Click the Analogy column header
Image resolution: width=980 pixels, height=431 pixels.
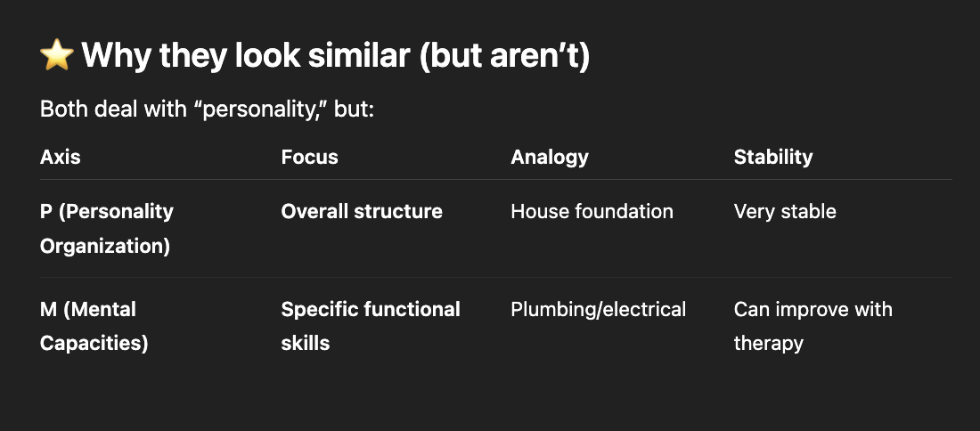click(550, 157)
